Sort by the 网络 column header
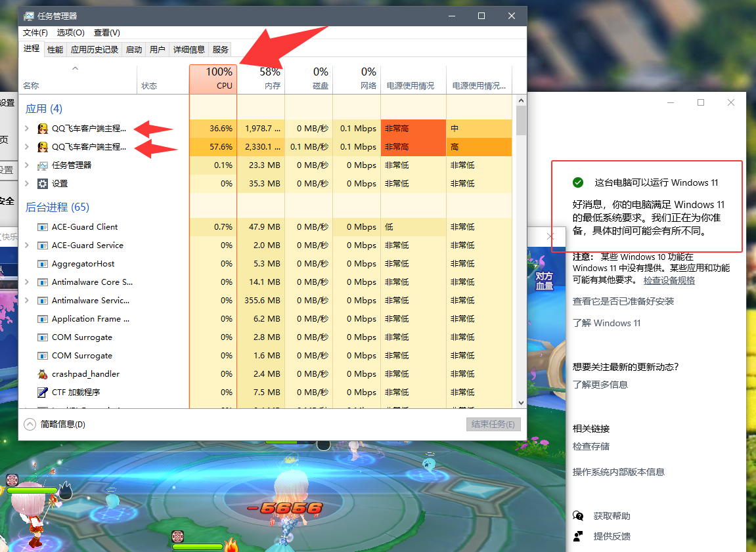This screenshot has height=552, width=756. [357, 79]
